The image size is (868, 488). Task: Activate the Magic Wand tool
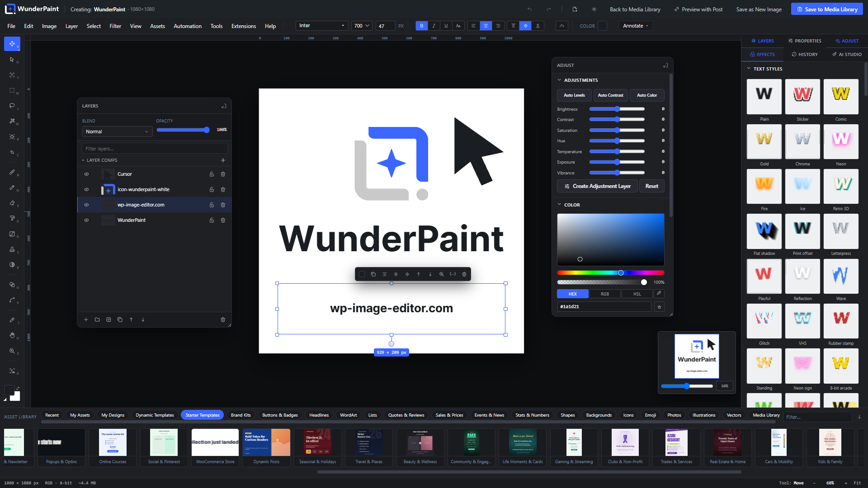pos(12,121)
